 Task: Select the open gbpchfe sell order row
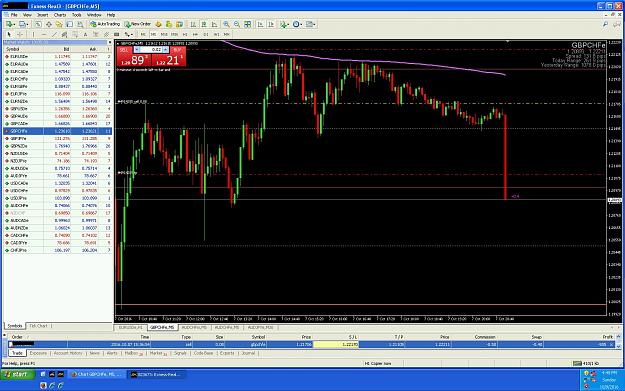click(x=312, y=344)
